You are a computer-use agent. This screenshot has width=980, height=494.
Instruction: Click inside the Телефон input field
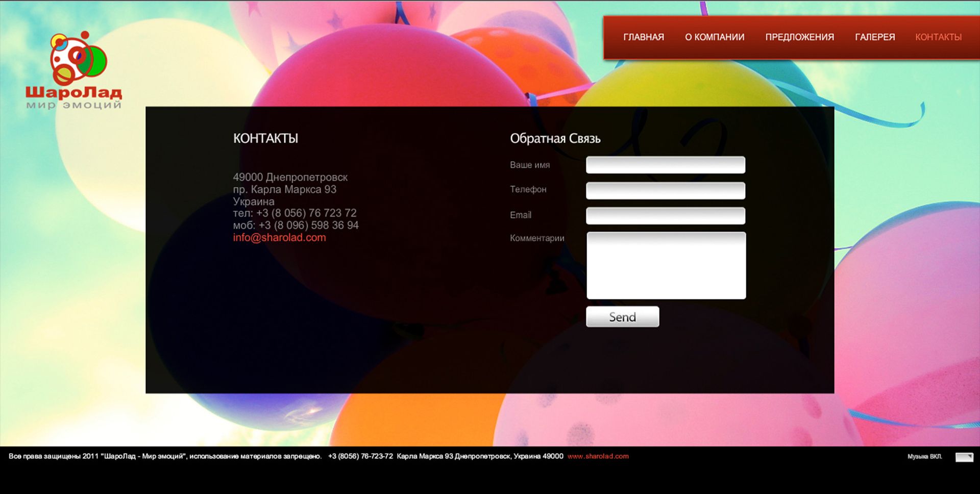coord(665,190)
